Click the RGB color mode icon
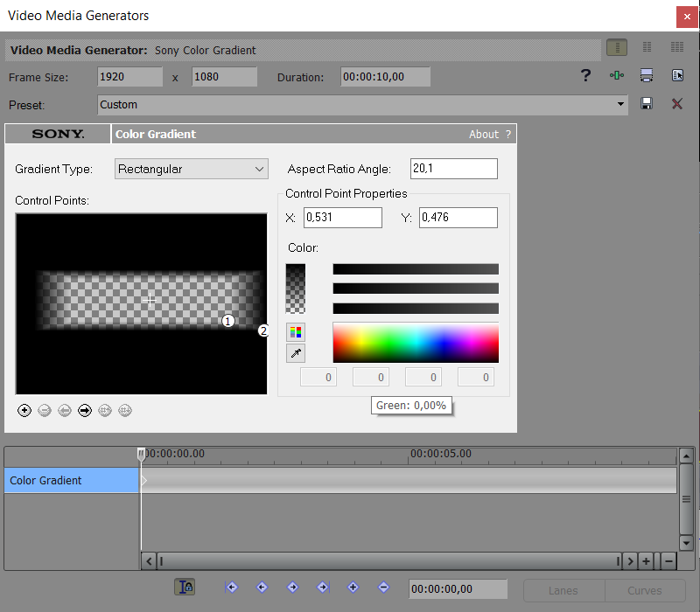This screenshot has height=612, width=700. (x=295, y=332)
